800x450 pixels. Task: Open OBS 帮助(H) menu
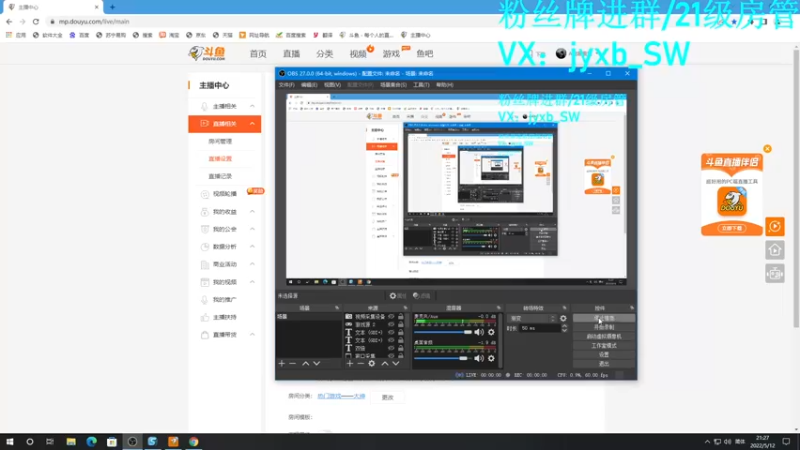tap(444, 85)
